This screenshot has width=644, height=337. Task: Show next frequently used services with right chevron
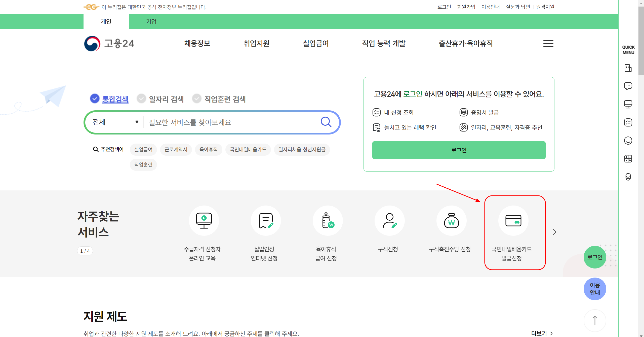pyautogui.click(x=554, y=232)
